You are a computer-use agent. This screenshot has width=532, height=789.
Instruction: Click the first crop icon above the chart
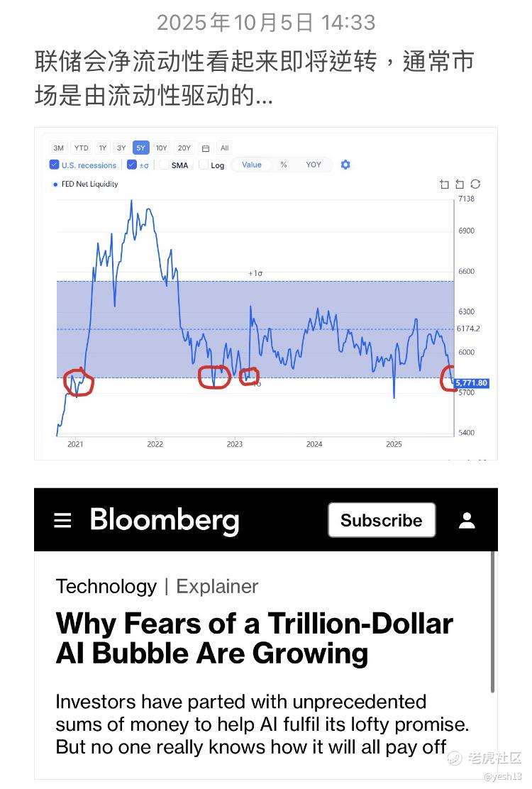coord(444,184)
